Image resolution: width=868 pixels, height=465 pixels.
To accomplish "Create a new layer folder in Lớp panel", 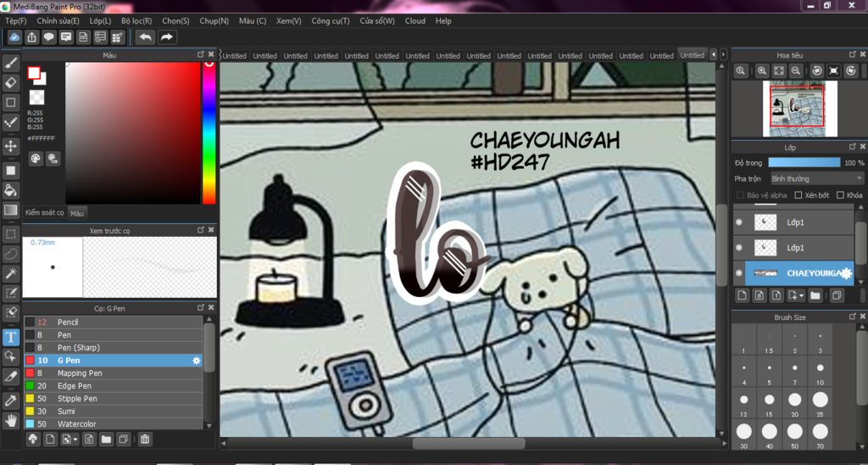I will click(x=815, y=295).
